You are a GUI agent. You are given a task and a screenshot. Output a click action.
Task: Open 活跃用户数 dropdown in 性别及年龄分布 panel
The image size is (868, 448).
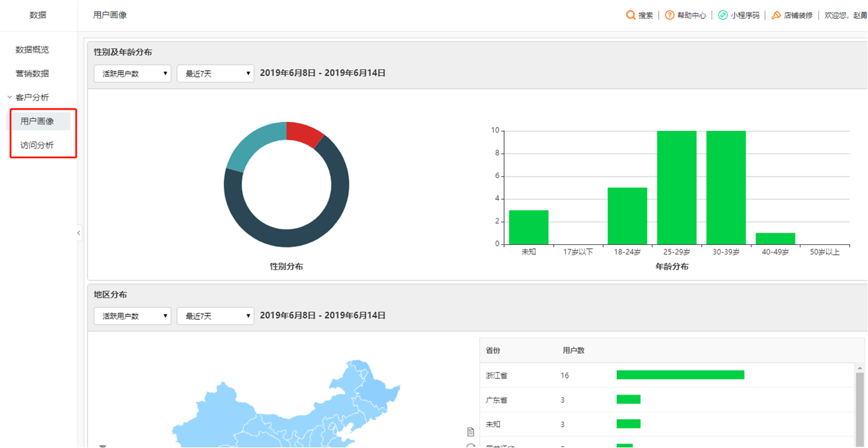click(x=132, y=73)
